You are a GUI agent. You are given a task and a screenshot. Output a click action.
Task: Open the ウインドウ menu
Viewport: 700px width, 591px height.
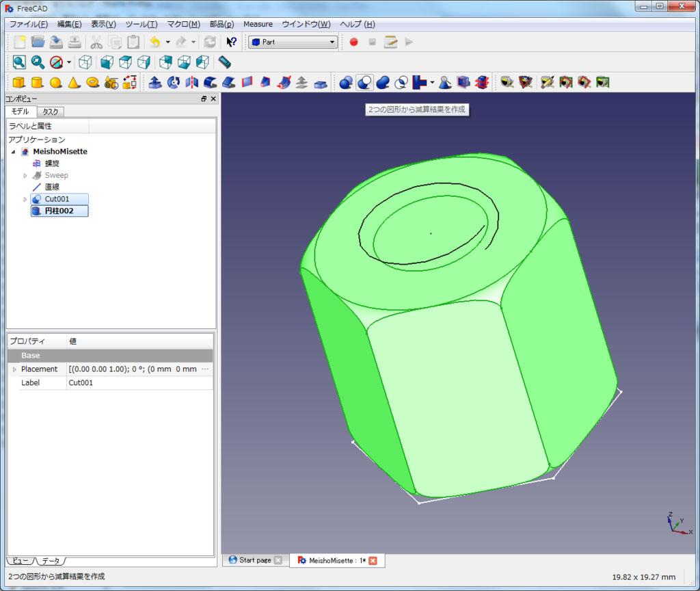(x=306, y=24)
